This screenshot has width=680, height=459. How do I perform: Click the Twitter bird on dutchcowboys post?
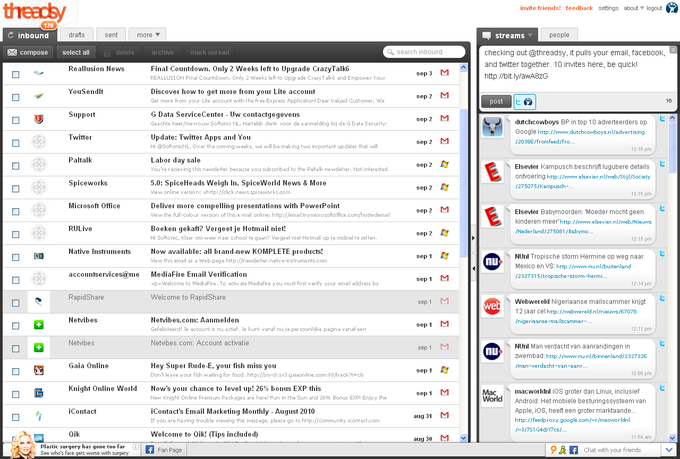point(662,118)
